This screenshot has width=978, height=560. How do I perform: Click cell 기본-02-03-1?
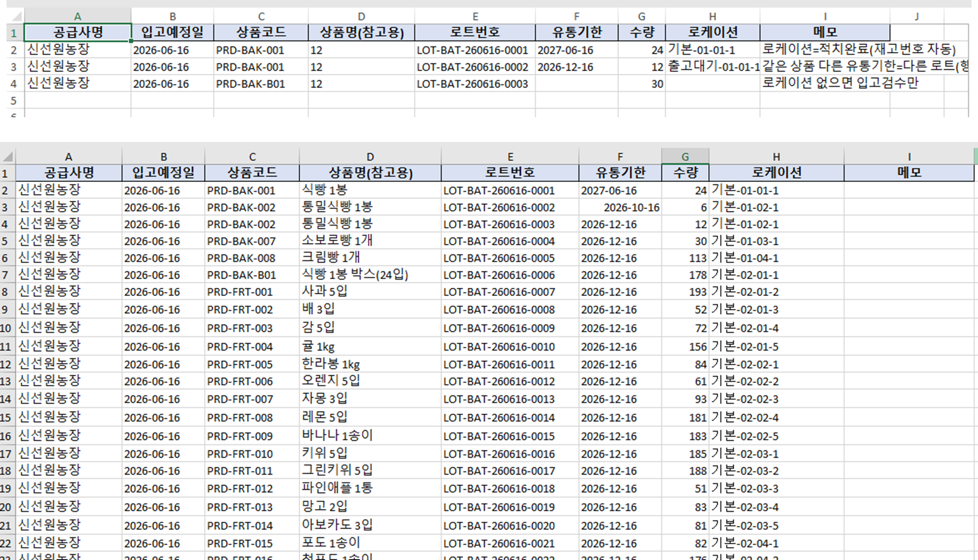pos(776,454)
